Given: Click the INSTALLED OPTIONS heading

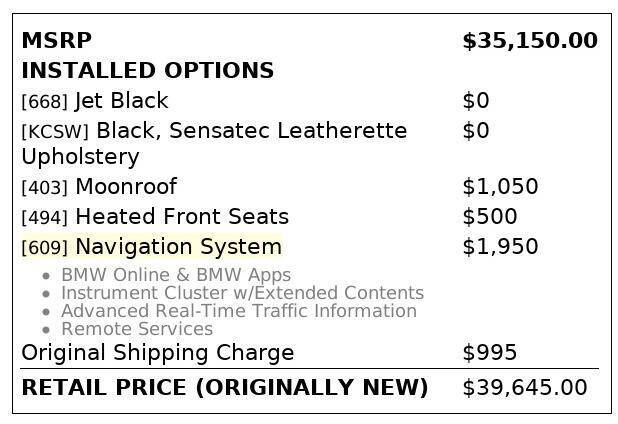Looking at the screenshot, I should pyautogui.click(x=147, y=71).
